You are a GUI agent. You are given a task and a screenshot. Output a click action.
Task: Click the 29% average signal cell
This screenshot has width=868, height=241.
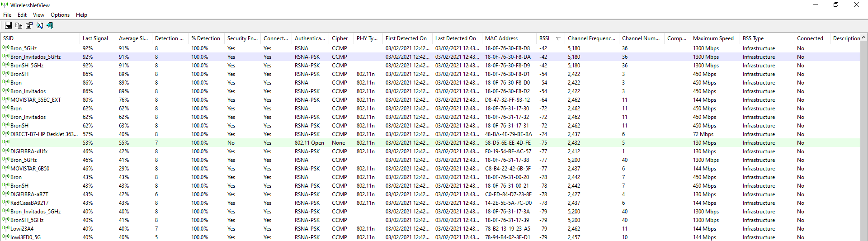(x=124, y=169)
